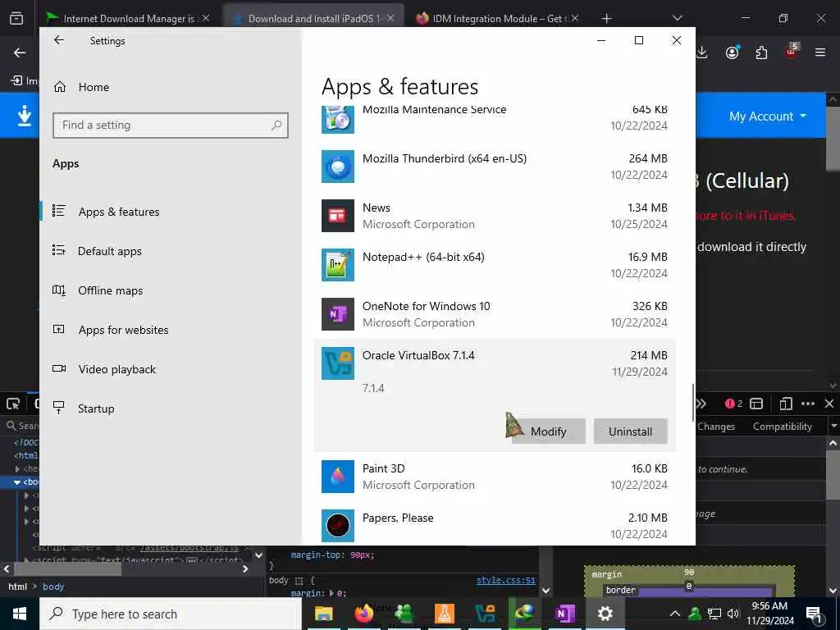Viewport: 840px width, 630px height.
Task: Open DevTools responsive design mode icon
Action: point(786,404)
